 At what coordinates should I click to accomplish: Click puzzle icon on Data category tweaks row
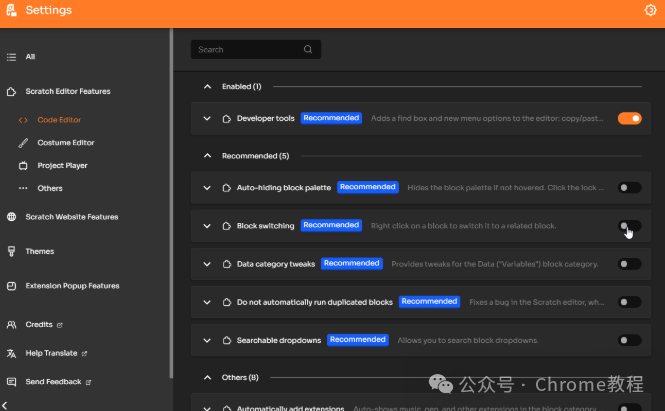[x=227, y=264]
